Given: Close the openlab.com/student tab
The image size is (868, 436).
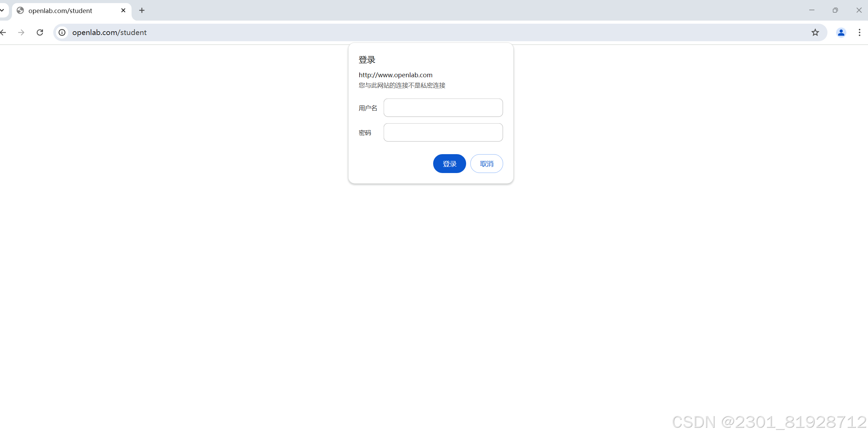Looking at the screenshot, I should point(123,10).
